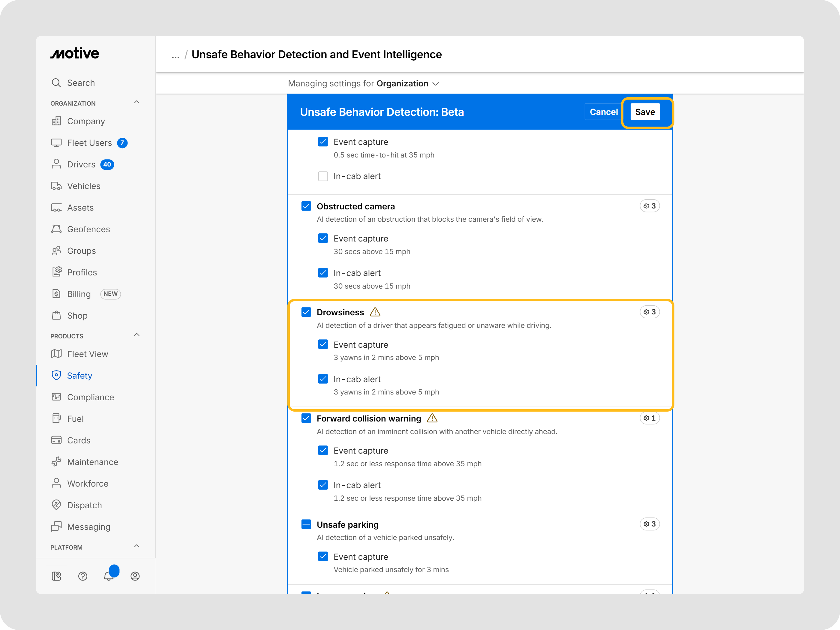Open Obstructed camera gear settings badge
The image size is (840, 630).
click(649, 206)
